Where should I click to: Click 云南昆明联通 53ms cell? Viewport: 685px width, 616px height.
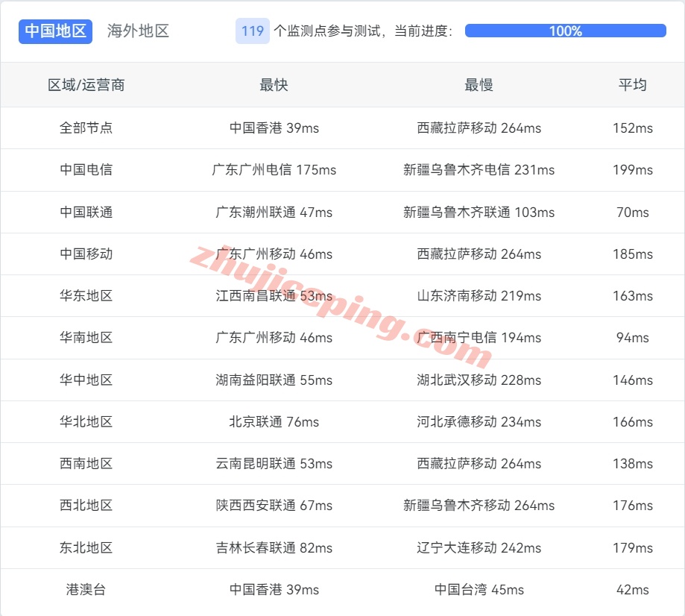click(274, 464)
